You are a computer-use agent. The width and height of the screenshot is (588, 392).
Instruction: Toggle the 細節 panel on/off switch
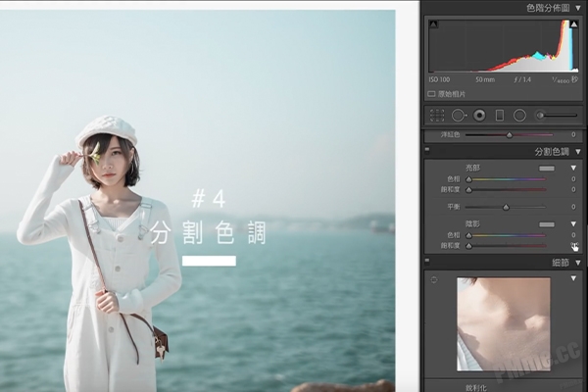point(427,261)
